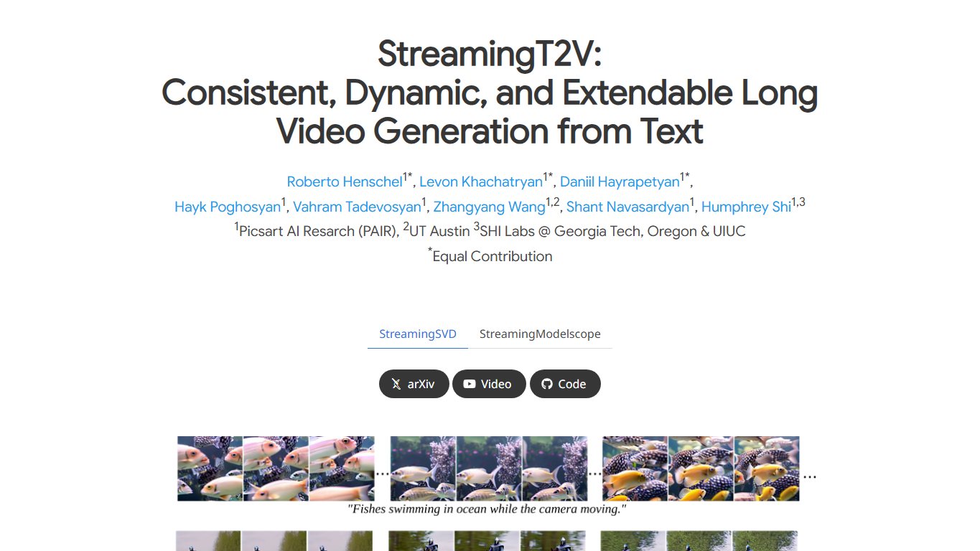Open Daniil Hayrapetyan's author link
Screen dimensions: 980x551
tap(620, 182)
